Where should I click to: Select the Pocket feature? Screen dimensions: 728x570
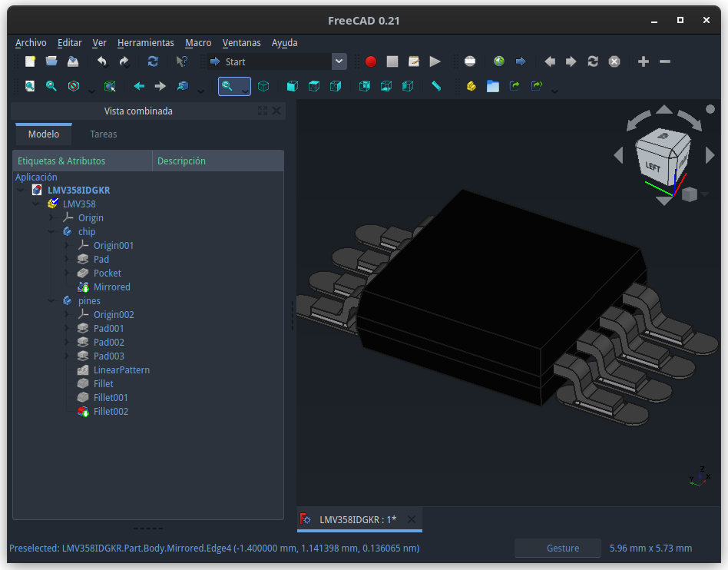(107, 273)
